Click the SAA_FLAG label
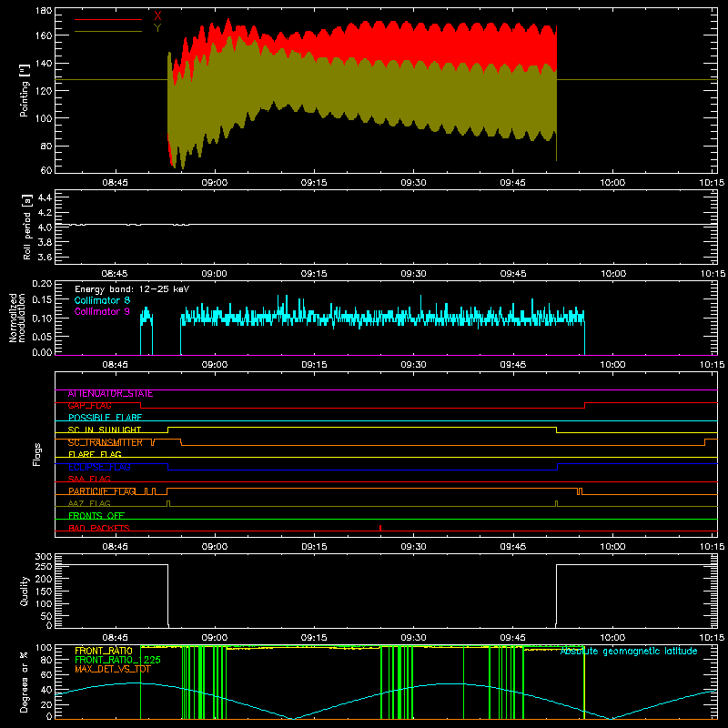 [x=89, y=480]
